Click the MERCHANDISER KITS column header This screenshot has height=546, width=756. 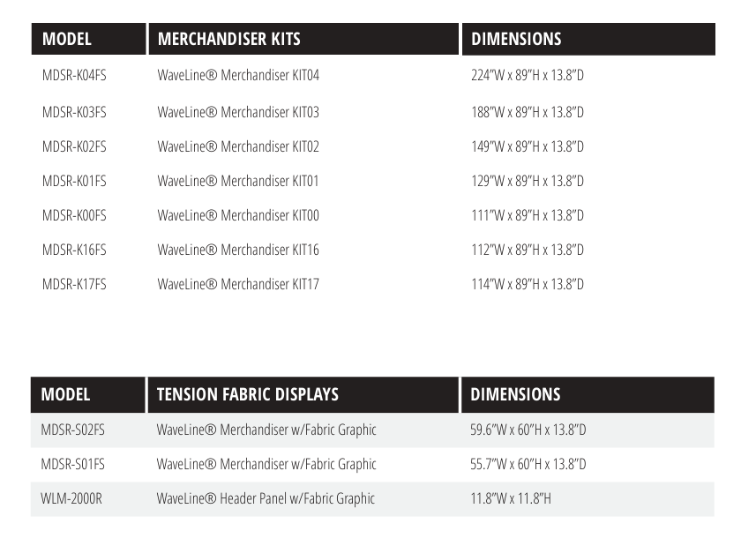(229, 40)
